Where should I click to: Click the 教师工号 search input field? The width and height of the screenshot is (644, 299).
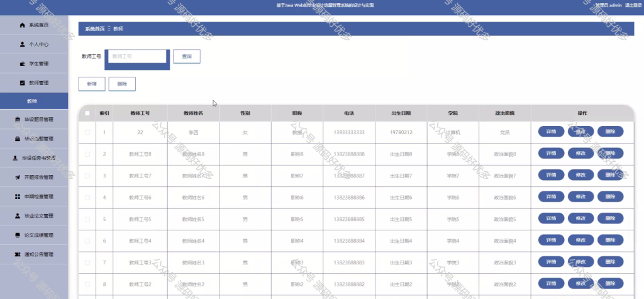pos(137,57)
